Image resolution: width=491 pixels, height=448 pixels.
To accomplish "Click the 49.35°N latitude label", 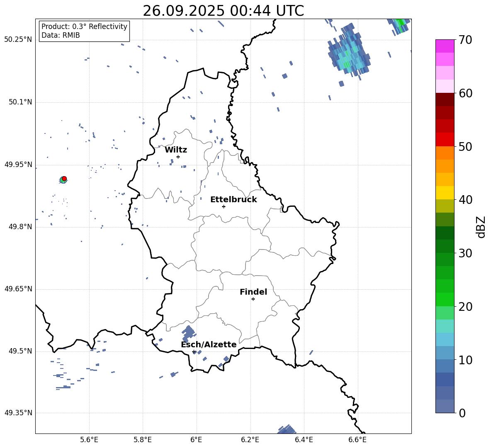I will 18,413.
